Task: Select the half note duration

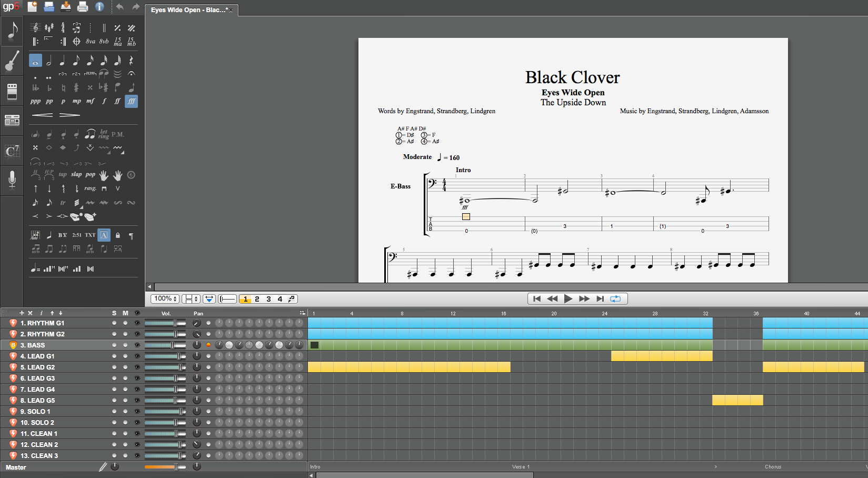Action: [49, 61]
